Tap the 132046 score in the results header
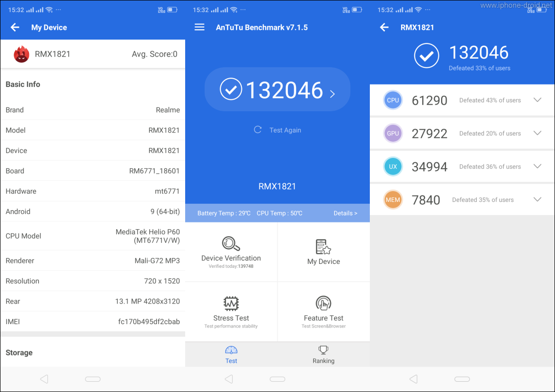Screen dimensions: 555x392 pos(479,53)
